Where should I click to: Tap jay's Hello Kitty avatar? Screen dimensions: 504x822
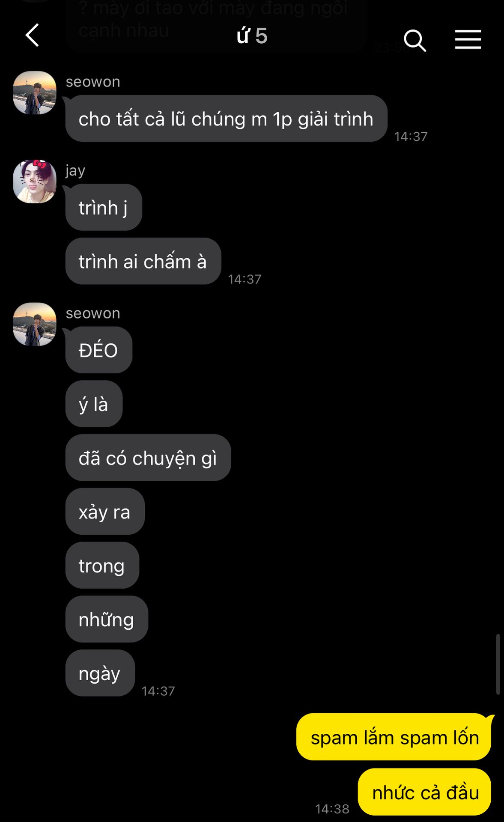click(35, 182)
